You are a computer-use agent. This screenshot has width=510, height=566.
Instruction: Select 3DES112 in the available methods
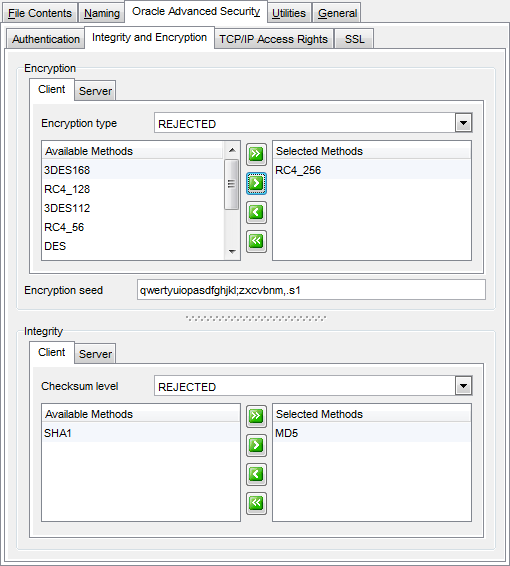(x=133, y=208)
